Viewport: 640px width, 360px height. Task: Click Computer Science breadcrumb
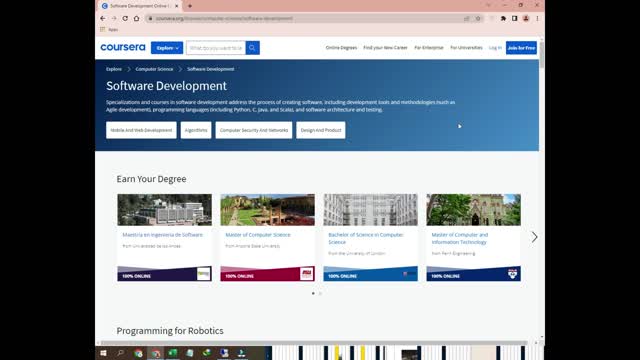(x=154, y=69)
